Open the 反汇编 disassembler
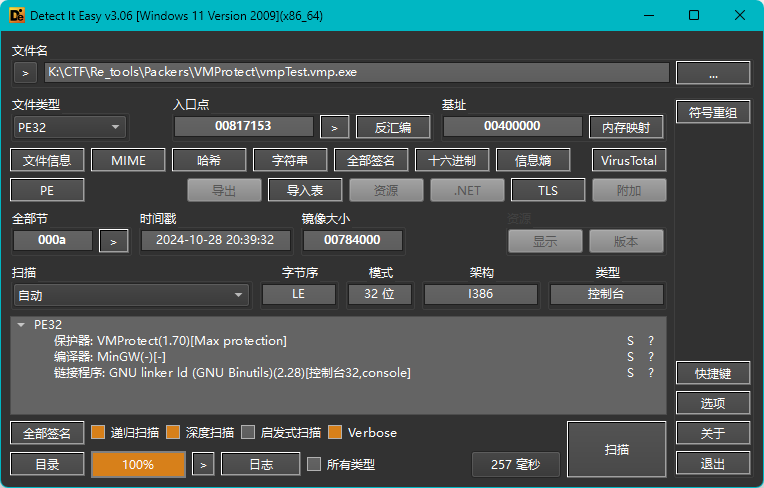The height and width of the screenshot is (488, 764). tap(393, 128)
